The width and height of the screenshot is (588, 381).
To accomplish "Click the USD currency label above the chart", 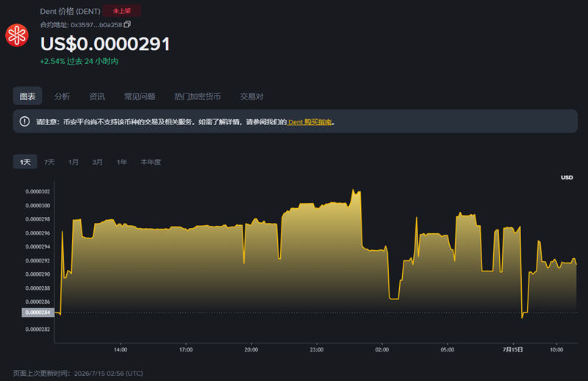I will point(567,177).
